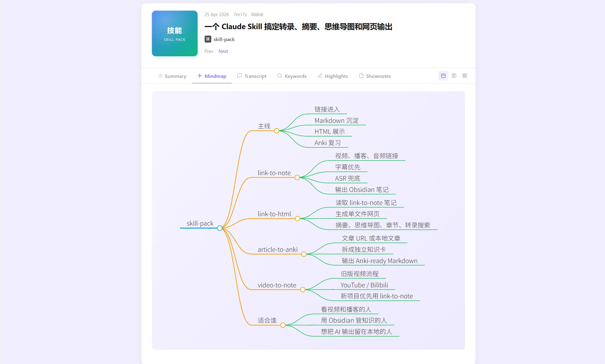Click the 拆成独立知识卡 leaf node

click(x=364, y=250)
